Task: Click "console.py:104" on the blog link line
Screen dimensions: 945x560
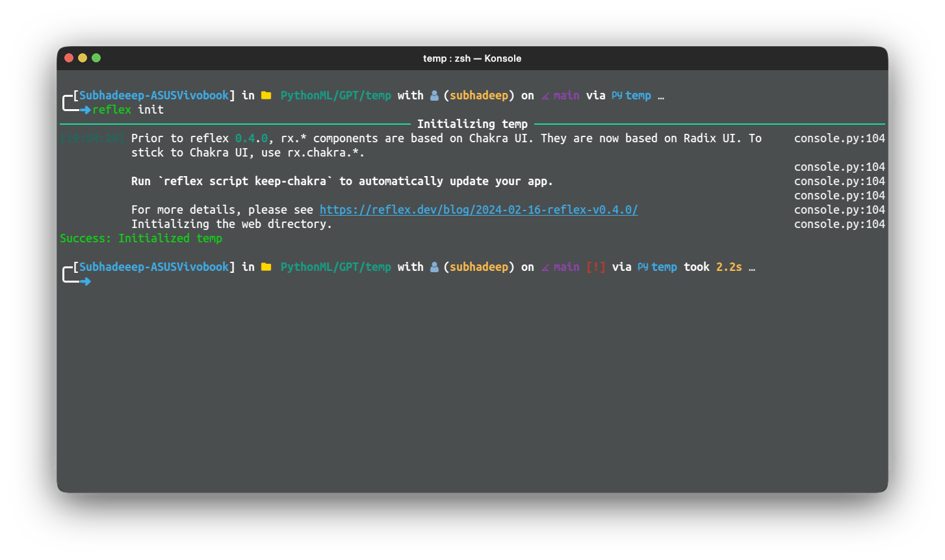Action: [840, 210]
